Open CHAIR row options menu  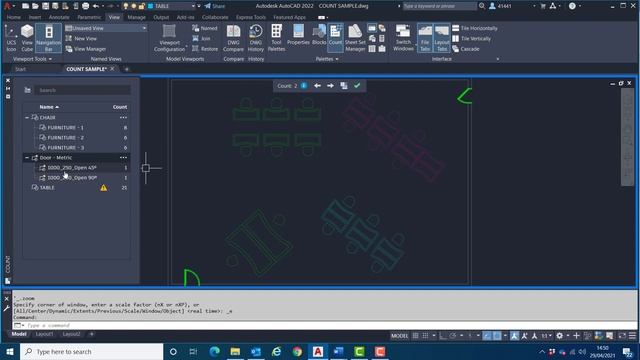[123, 118]
